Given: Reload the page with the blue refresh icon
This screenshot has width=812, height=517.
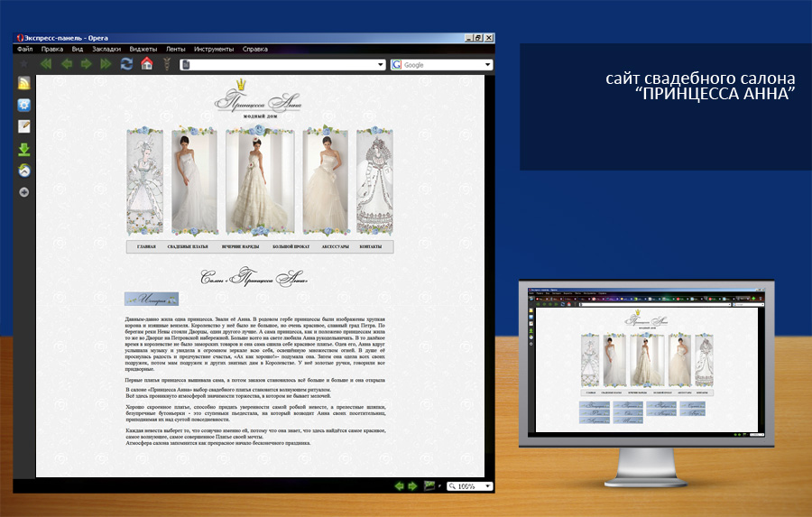Looking at the screenshot, I should 126,64.
